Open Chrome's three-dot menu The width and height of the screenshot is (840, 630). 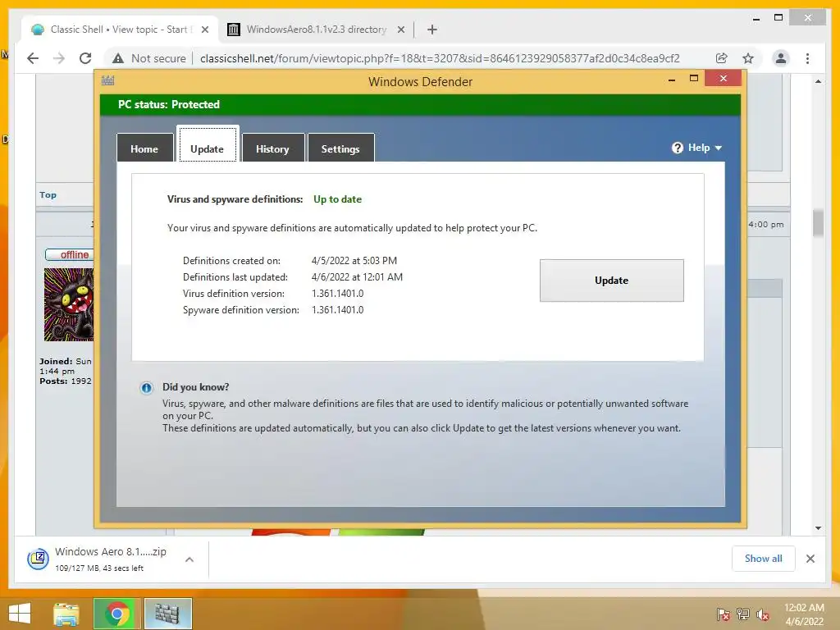[807, 58]
